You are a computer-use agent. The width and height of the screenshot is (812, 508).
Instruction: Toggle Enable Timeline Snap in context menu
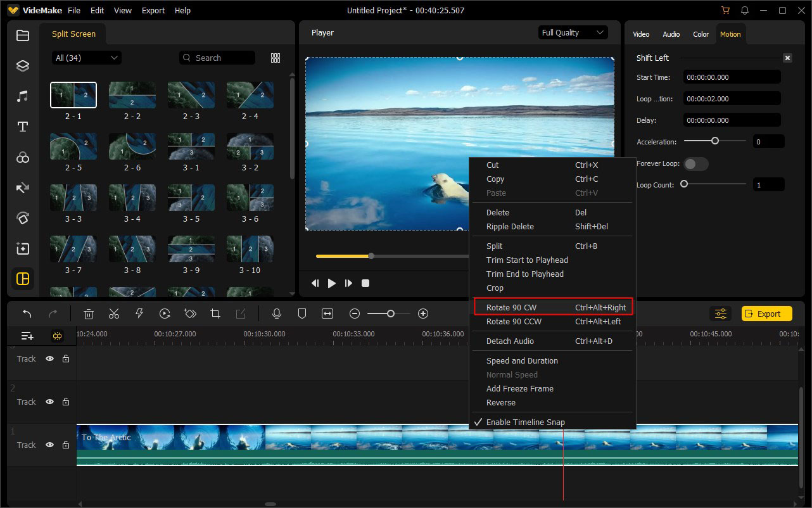(x=525, y=422)
